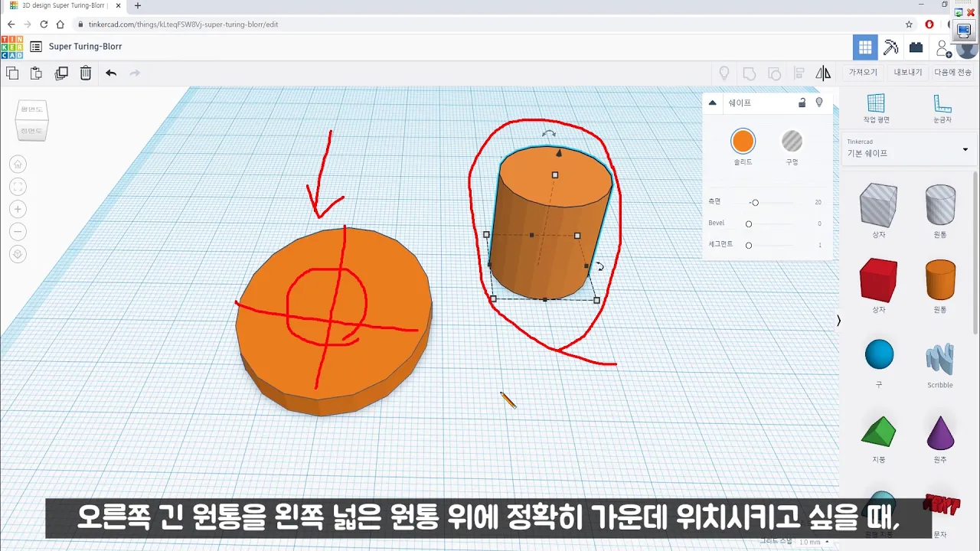
Task: Fit all in view icon
Action: [18, 187]
